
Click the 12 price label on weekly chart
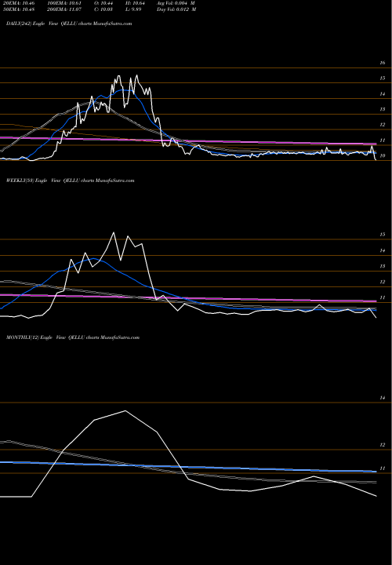(x=383, y=282)
